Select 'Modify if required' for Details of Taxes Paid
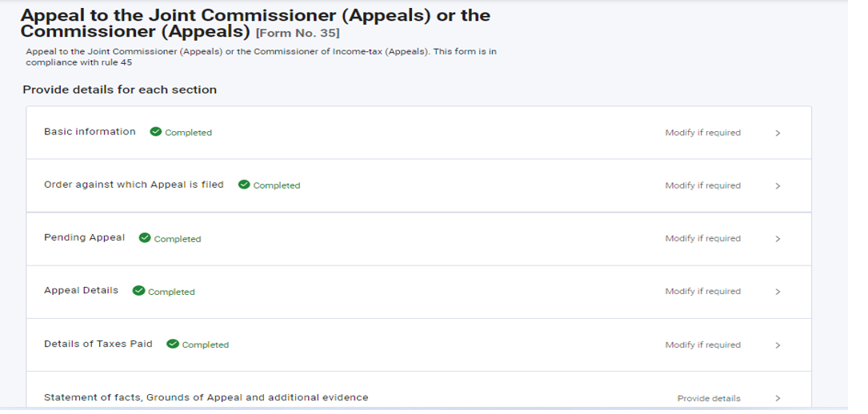 click(702, 345)
